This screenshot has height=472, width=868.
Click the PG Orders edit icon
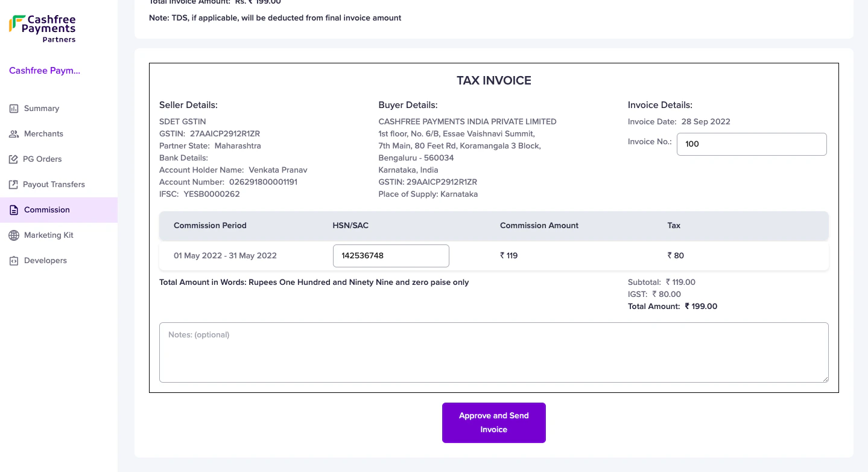pos(13,159)
